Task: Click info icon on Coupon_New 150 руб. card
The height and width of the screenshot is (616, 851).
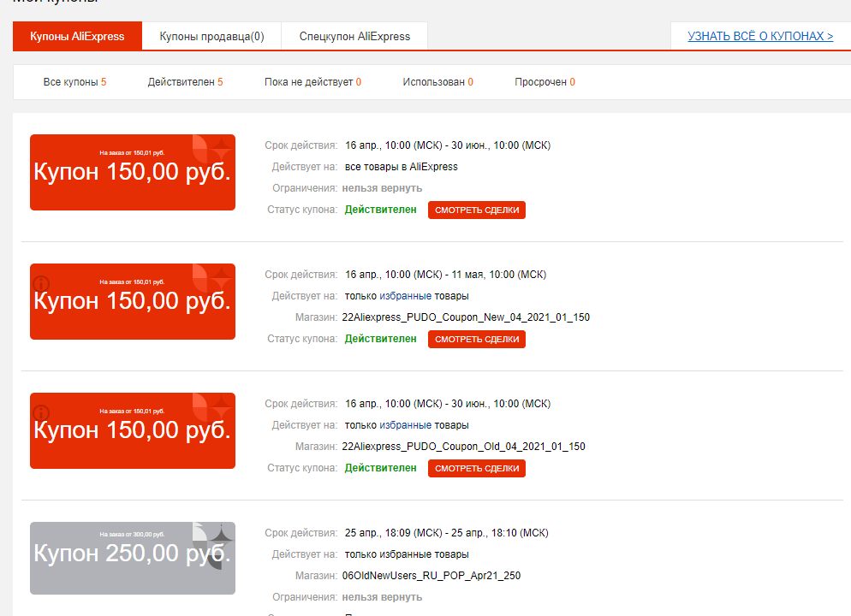Action: click(x=41, y=283)
